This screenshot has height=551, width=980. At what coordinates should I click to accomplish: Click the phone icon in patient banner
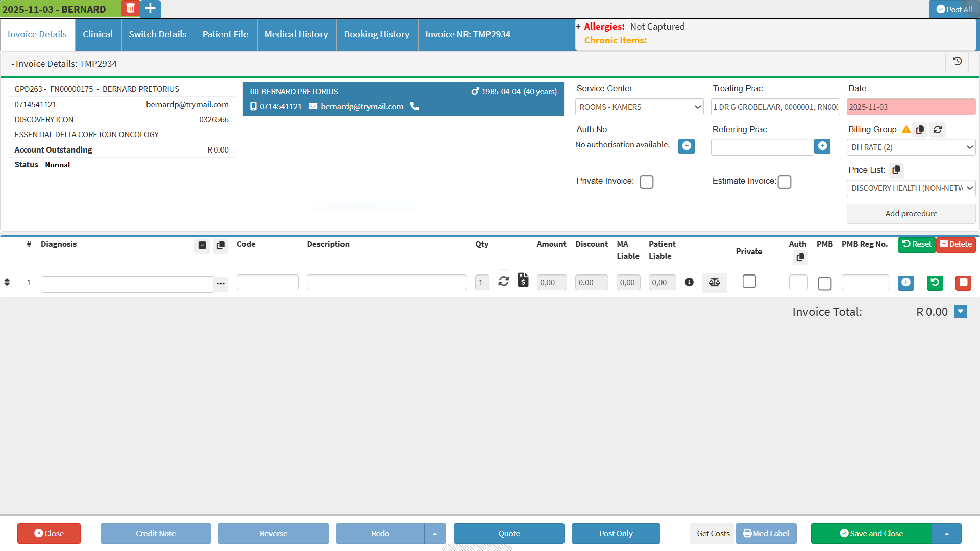414,106
